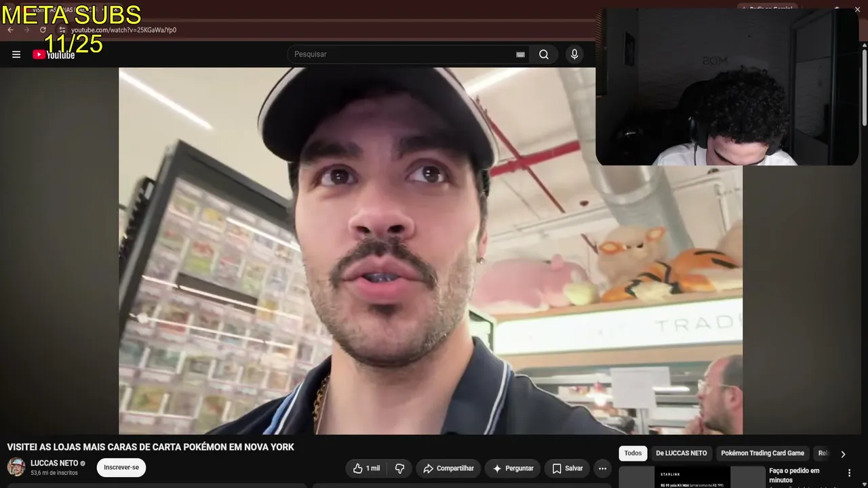Screen dimensions: 868x488
Task: Click the browser address bar URL
Action: 123,30
